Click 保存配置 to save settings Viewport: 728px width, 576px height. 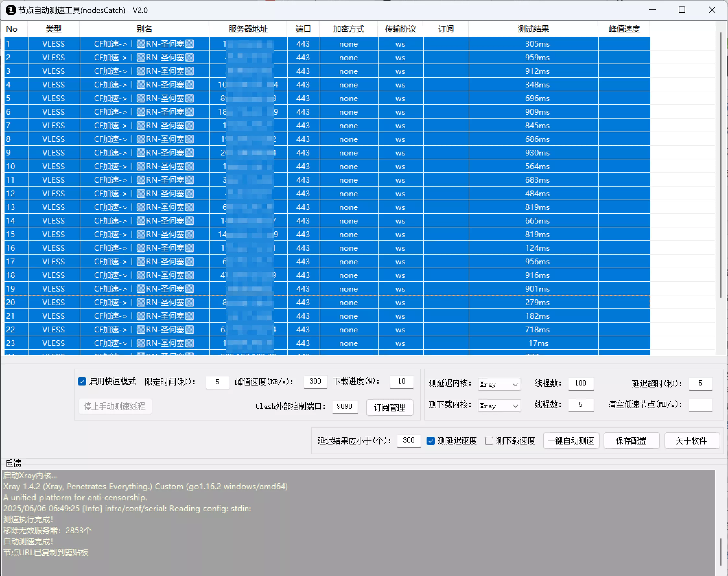[631, 441]
